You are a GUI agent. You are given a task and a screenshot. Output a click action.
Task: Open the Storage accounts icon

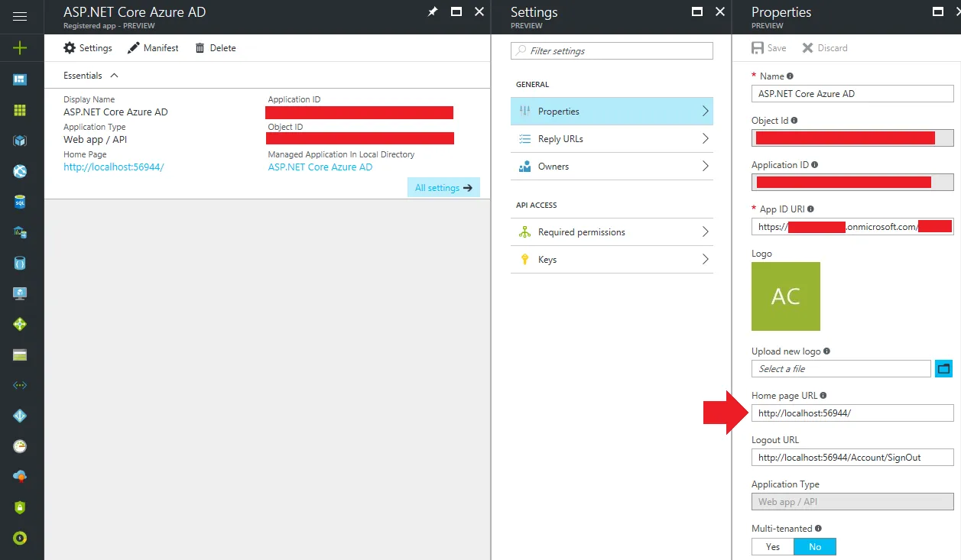[x=20, y=354]
